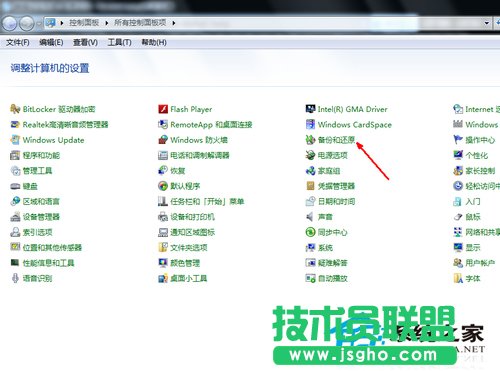This screenshot has height=371, width=500.
Task: Open the 工具(T) menu
Action: pyautogui.click(x=119, y=42)
